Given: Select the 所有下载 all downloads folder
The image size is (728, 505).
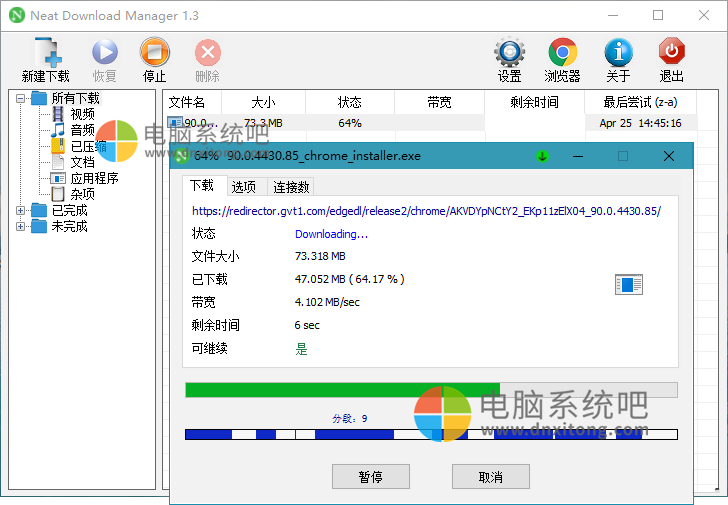Looking at the screenshot, I should coord(75,98).
